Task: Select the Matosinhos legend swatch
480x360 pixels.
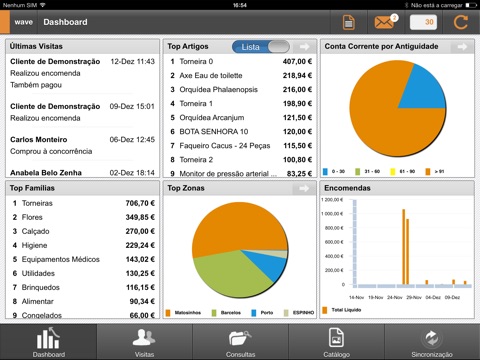Action: 168,313
